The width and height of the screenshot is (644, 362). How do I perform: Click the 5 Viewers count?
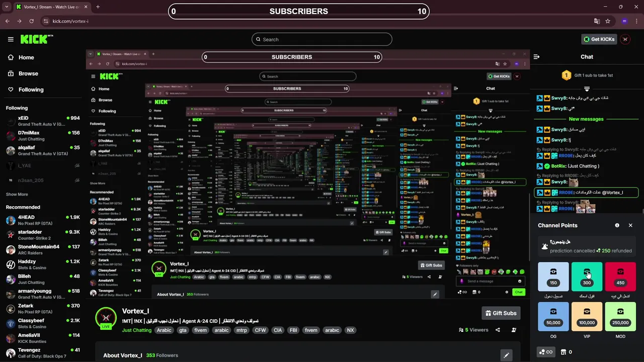click(x=473, y=330)
